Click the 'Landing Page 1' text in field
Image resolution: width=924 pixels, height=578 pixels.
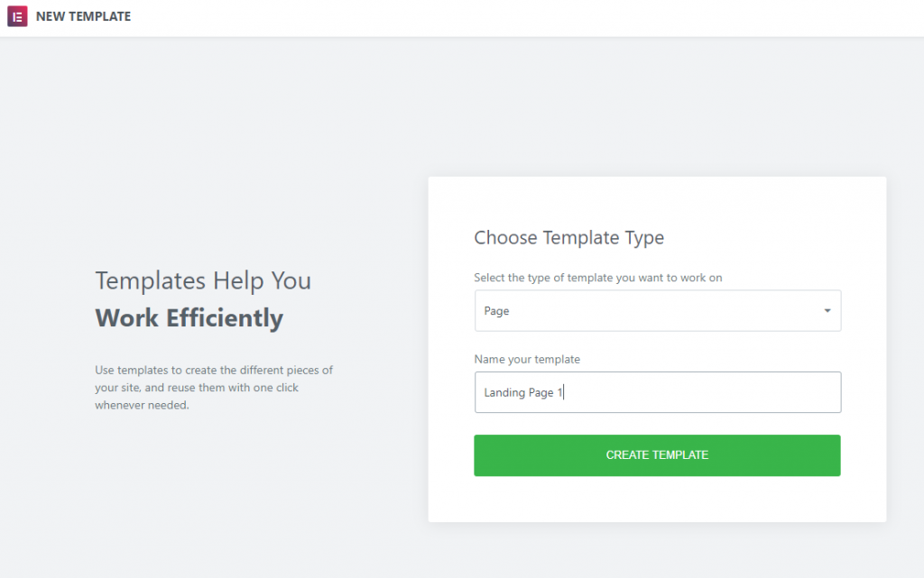pyautogui.click(x=523, y=393)
